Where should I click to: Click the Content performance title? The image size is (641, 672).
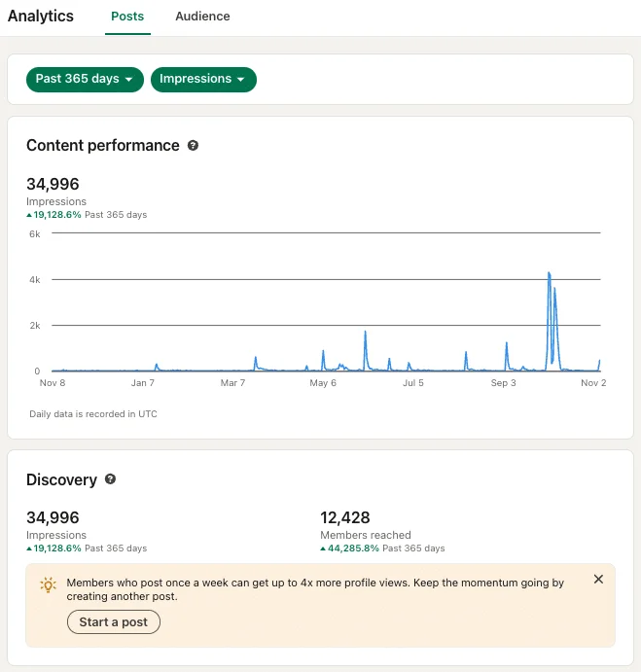(103, 146)
